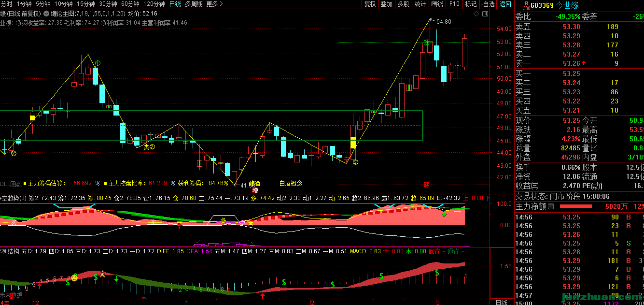Click the red 主力净额 progress bar
The height and width of the screenshot is (305, 644).
point(575,206)
